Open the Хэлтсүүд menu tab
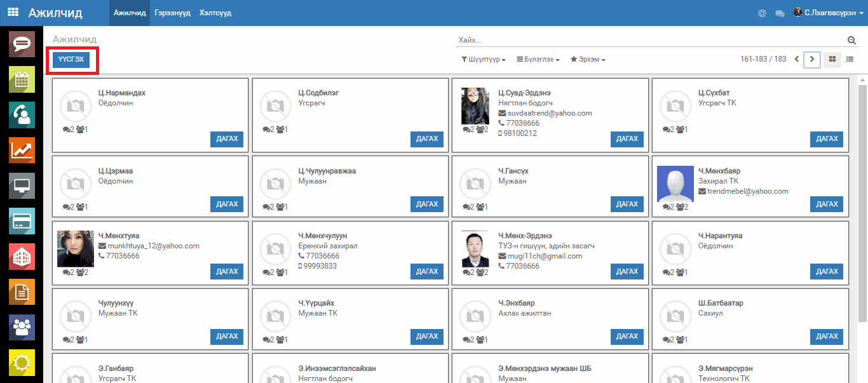This screenshot has height=383, width=868. pos(215,13)
